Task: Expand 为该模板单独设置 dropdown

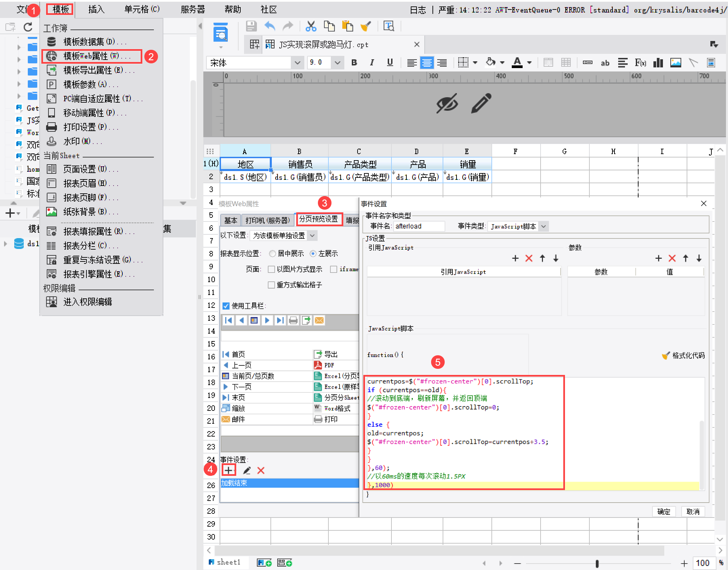Action: tap(312, 235)
